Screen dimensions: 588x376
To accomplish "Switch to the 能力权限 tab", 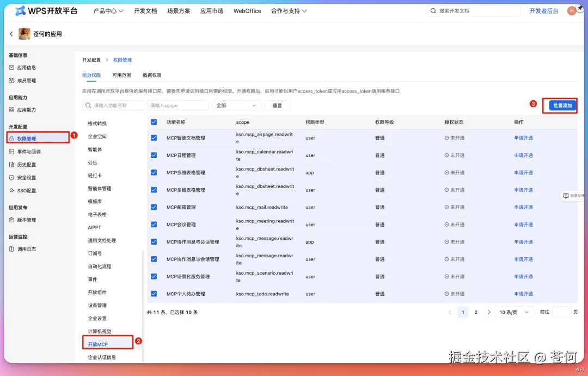I will [x=91, y=75].
